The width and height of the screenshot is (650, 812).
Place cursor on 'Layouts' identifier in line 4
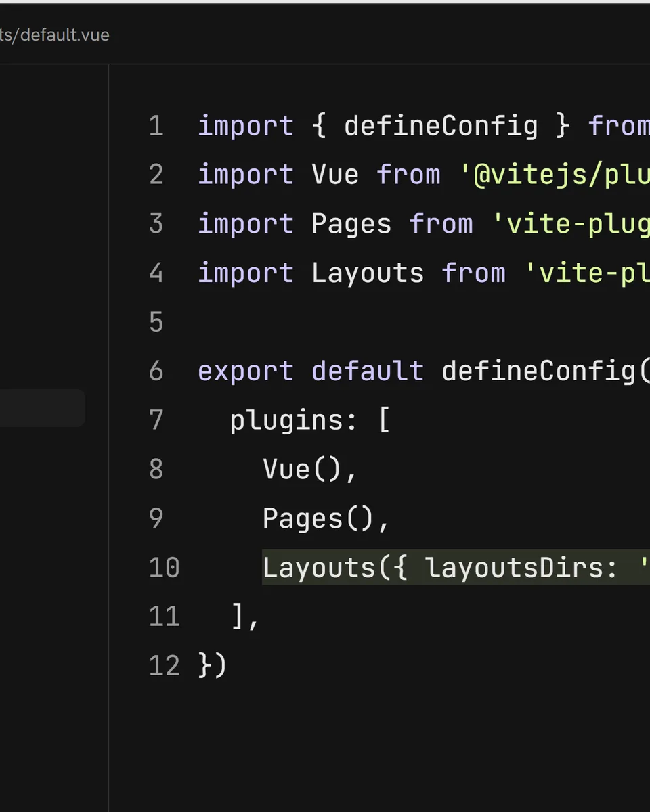pos(368,273)
